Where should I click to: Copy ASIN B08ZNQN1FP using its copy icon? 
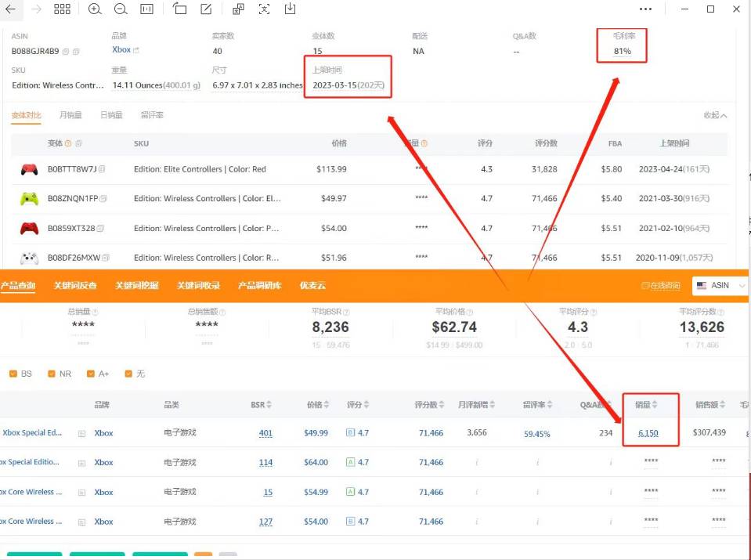[103, 198]
